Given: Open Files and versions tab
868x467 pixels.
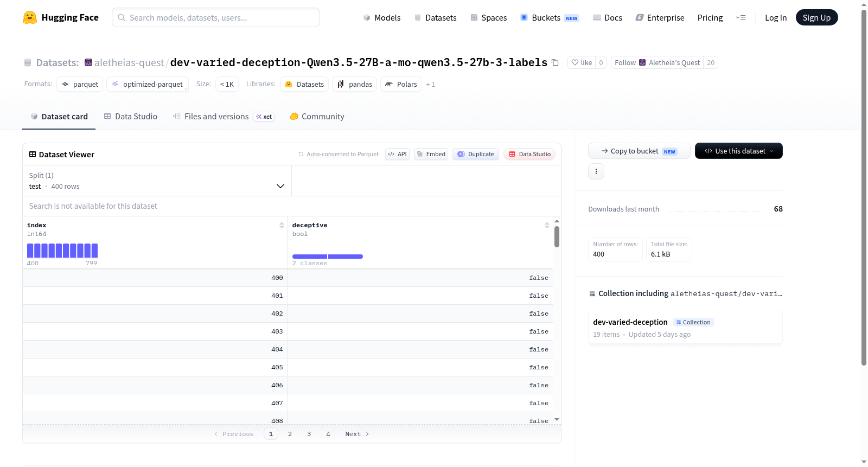Looking at the screenshot, I should [x=224, y=117].
